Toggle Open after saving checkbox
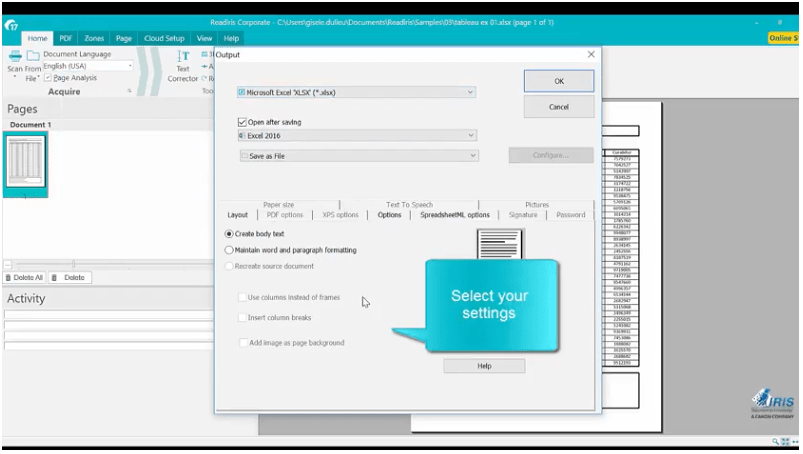This screenshot has height=454, width=803. point(242,122)
